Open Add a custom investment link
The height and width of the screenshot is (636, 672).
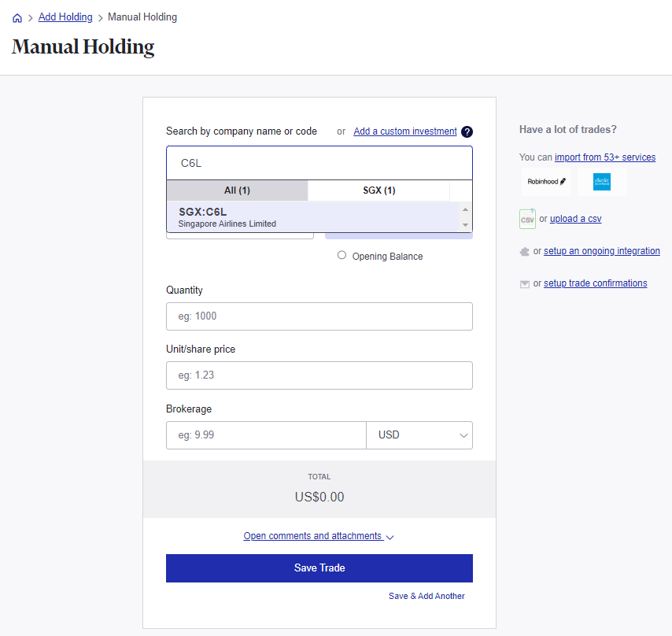click(x=405, y=131)
